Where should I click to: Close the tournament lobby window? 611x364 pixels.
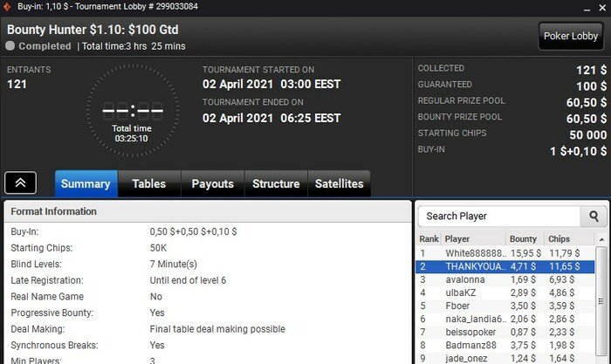tap(602, 8)
